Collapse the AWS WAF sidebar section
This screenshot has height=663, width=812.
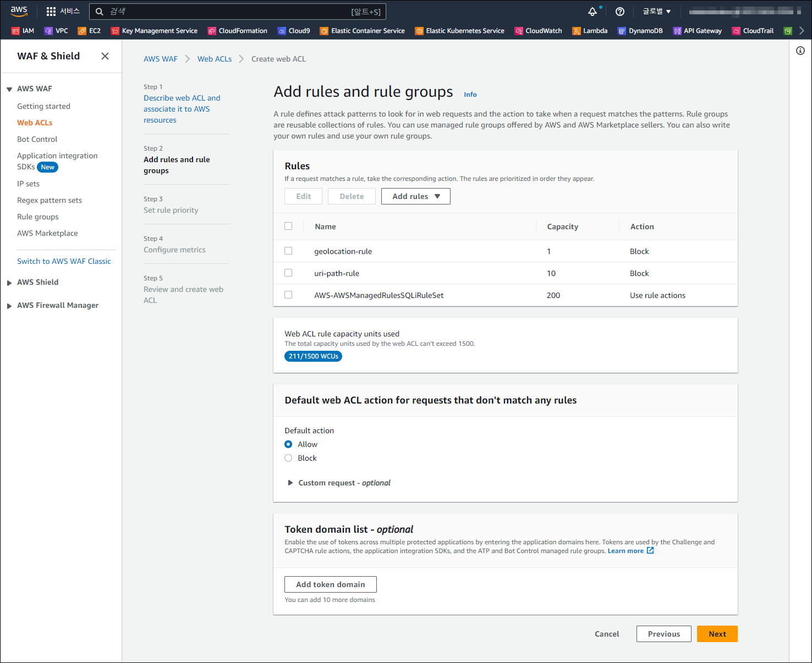point(9,89)
